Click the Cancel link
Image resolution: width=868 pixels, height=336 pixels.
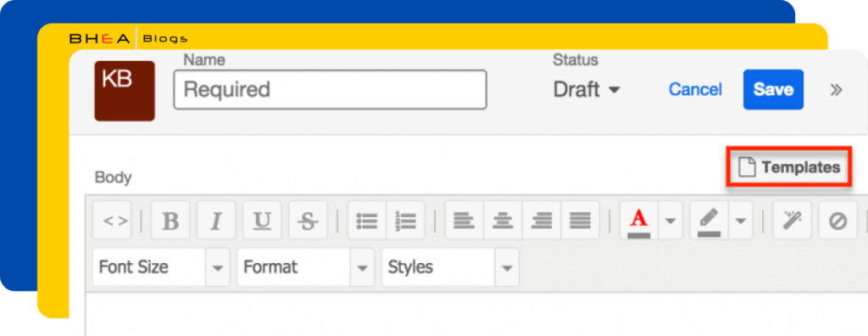pyautogui.click(x=695, y=89)
